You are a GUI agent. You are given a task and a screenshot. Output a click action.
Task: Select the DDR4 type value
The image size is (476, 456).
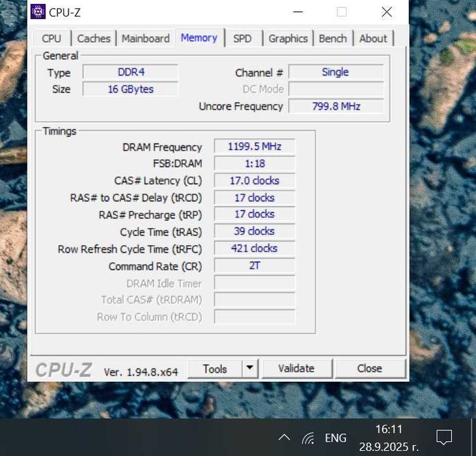[130, 72]
